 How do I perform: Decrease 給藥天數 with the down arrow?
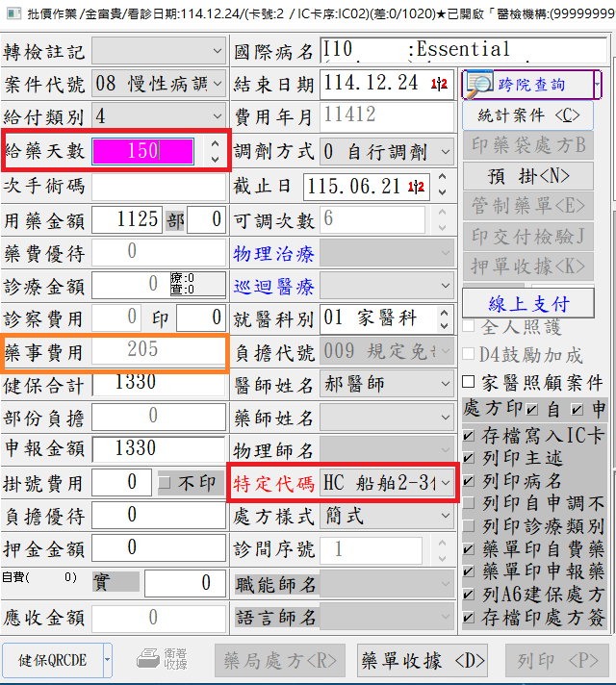tap(214, 158)
